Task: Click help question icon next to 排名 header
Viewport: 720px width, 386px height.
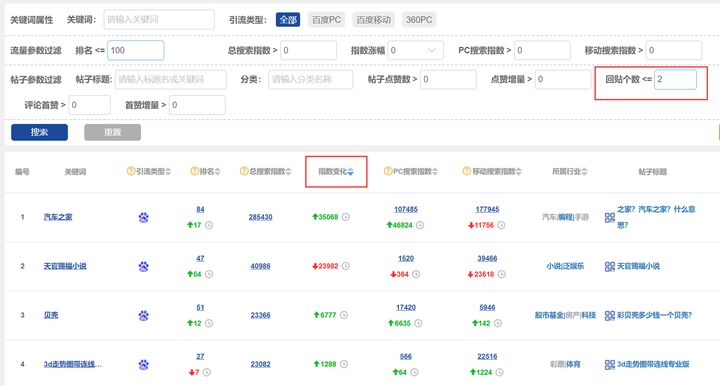Action: click(x=195, y=171)
